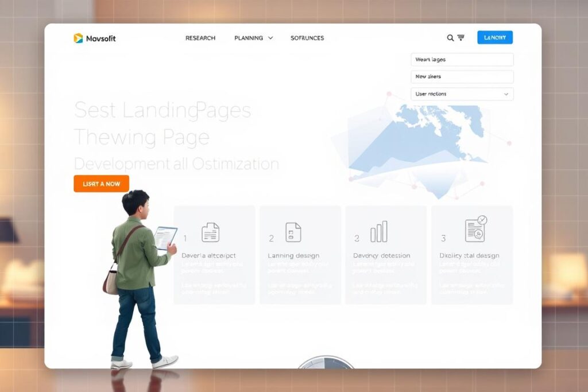Click the Deverla altcerpct document icon

[210, 232]
